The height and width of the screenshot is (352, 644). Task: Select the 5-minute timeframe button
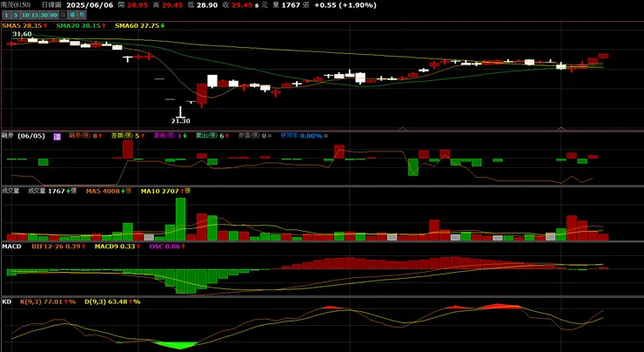[16, 15]
